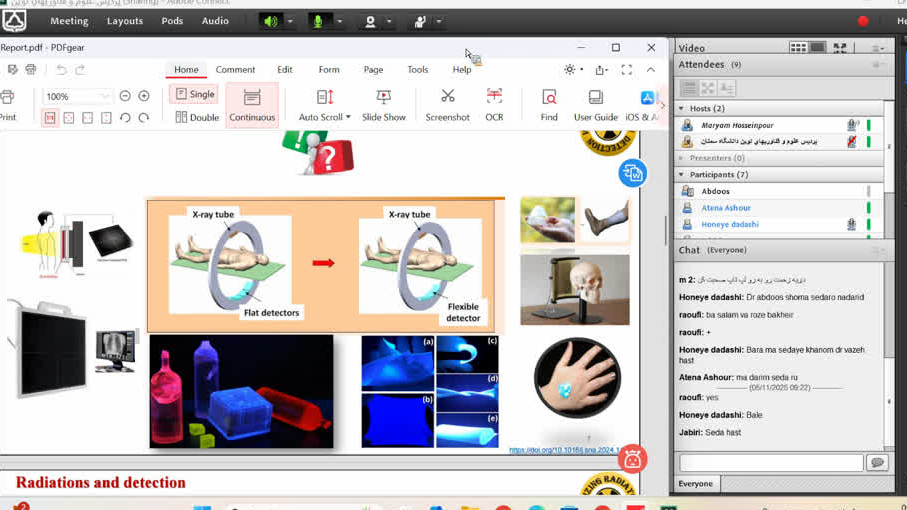Open the Pods menu
This screenshot has width=907, height=510.
tap(172, 21)
